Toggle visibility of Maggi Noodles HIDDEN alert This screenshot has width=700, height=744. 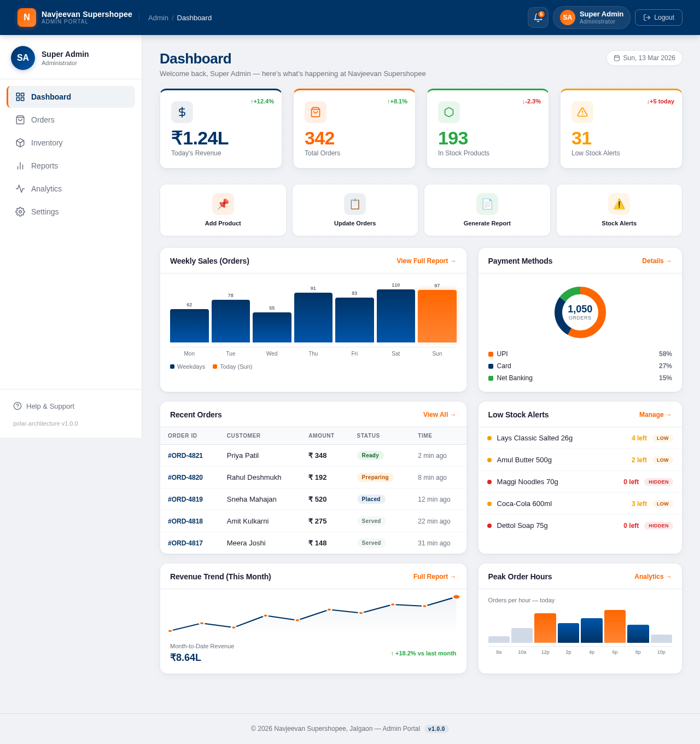[658, 481]
